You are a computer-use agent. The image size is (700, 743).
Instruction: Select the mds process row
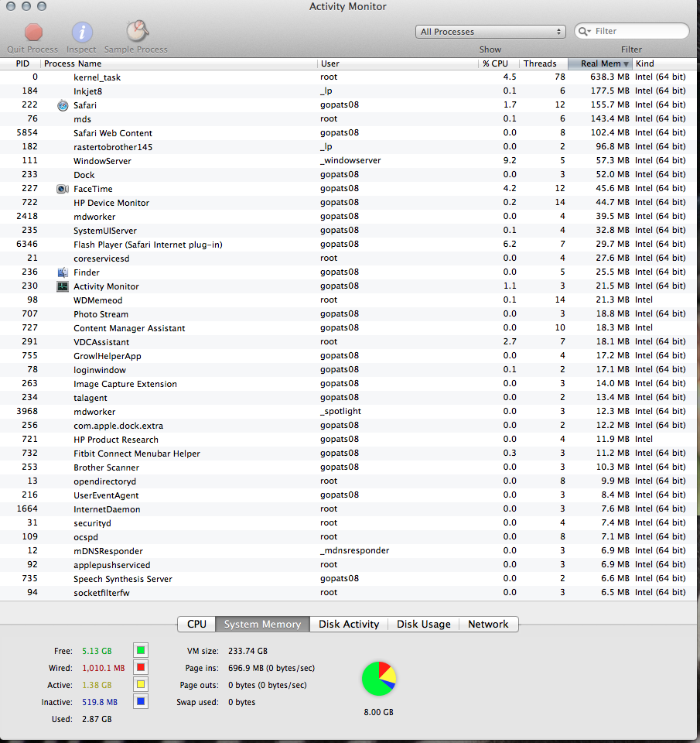point(348,119)
